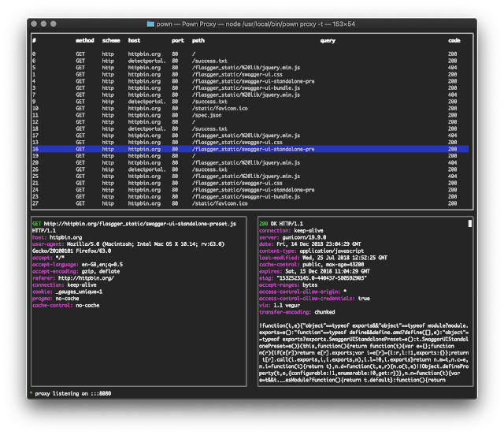Click the 'etag' response header line
Image resolution: width=504 pixels, height=435 pixels.
[x=313, y=278]
